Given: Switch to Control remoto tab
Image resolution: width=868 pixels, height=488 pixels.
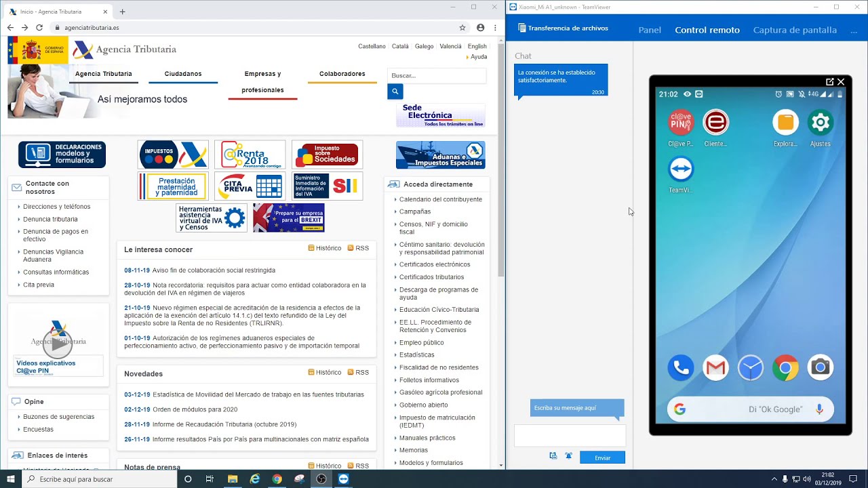Looking at the screenshot, I should point(707,30).
